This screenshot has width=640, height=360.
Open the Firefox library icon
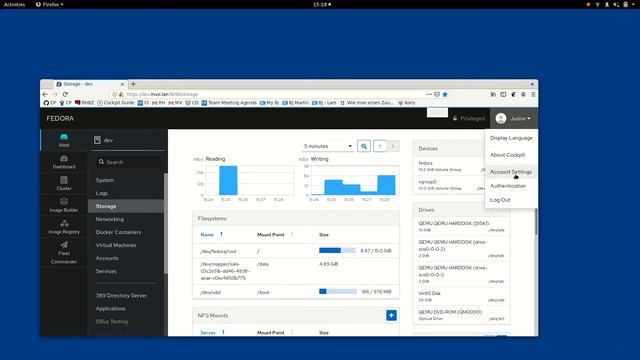[x=493, y=94]
